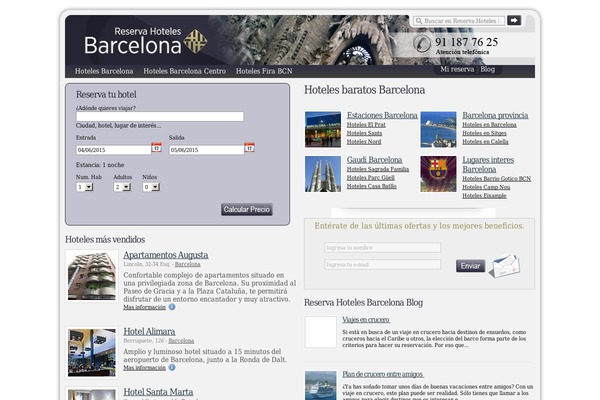Open the Entrada date calendar icon
The height and width of the screenshot is (400, 600).
(x=157, y=147)
